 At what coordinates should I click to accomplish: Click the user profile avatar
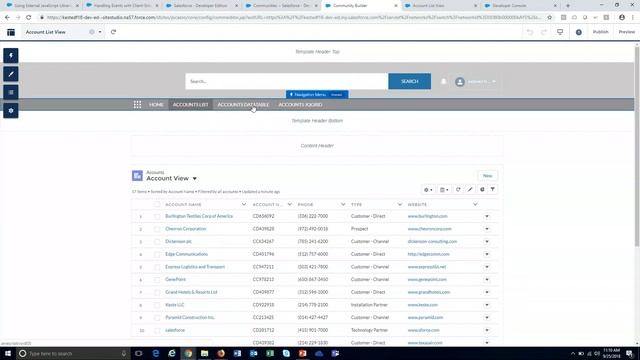[x=460, y=82]
